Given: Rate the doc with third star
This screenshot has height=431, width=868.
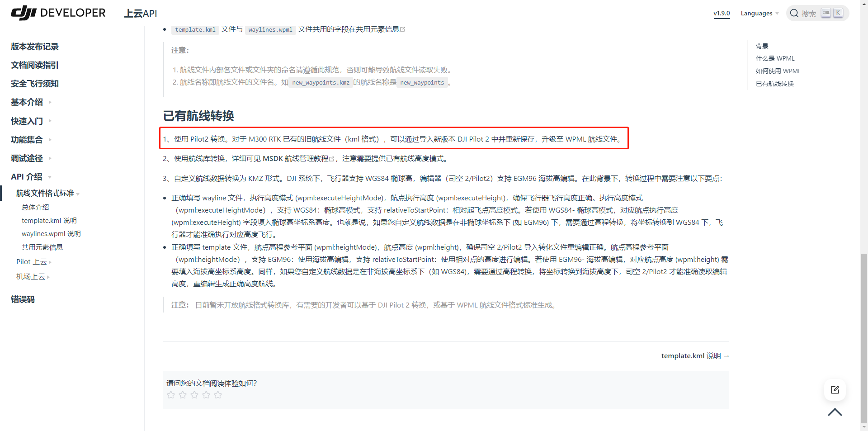Looking at the screenshot, I should coord(194,395).
